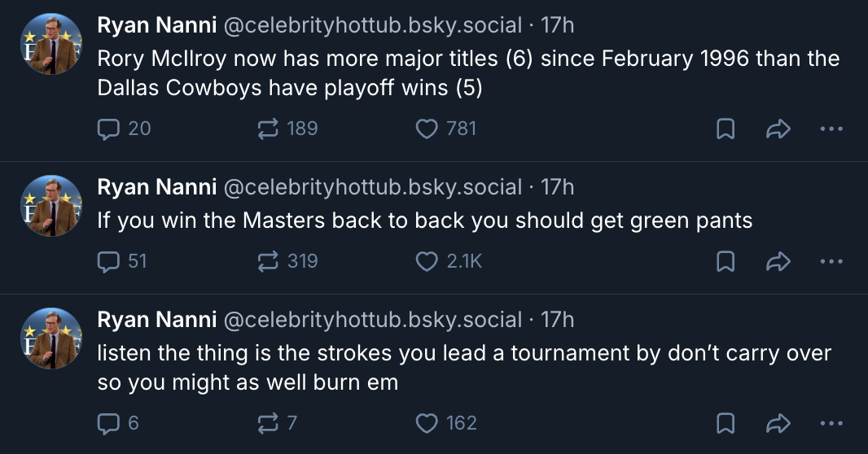This screenshot has height=454, width=868.
Task: Reply to the Rory McIlroy major titles post
Action: (x=108, y=129)
